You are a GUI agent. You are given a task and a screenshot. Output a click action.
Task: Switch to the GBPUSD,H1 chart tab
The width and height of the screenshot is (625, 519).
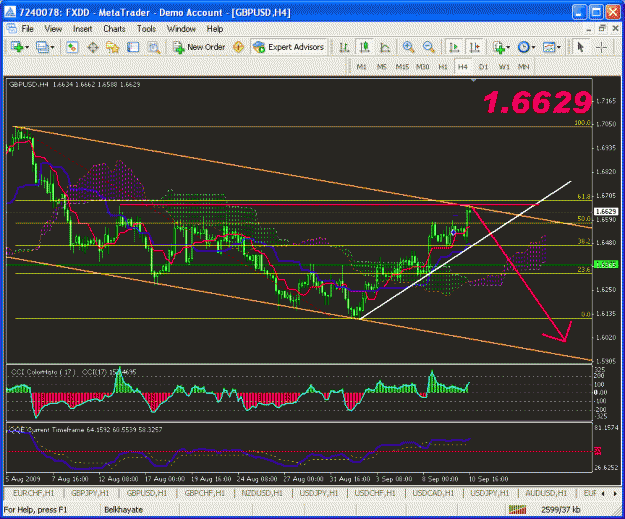tap(147, 493)
